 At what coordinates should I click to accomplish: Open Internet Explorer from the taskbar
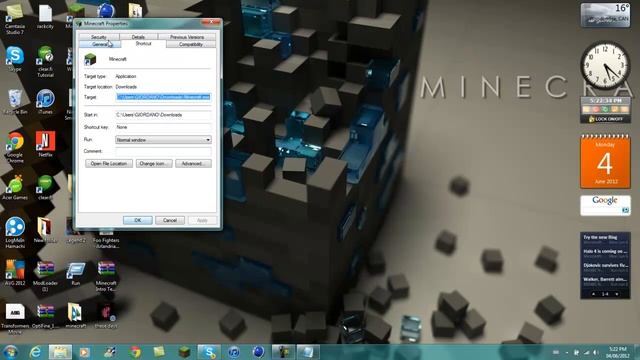(x=36, y=352)
